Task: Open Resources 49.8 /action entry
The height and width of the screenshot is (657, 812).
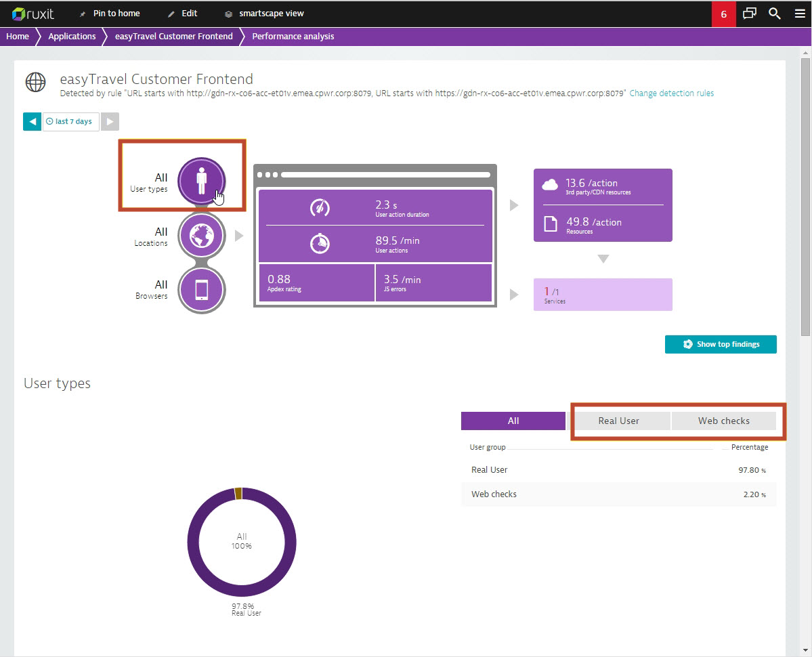Action: coord(603,224)
